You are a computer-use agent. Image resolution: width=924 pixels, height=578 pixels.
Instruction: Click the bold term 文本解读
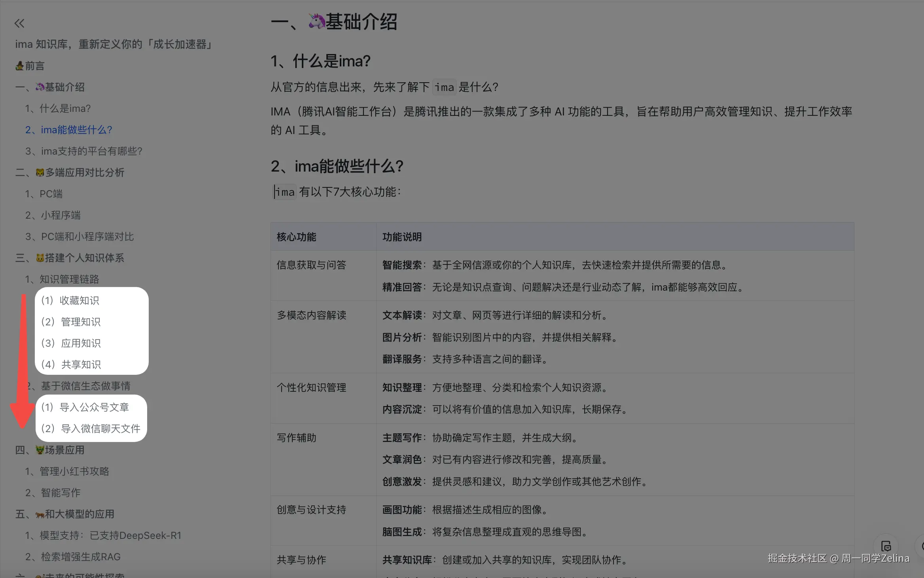point(402,315)
